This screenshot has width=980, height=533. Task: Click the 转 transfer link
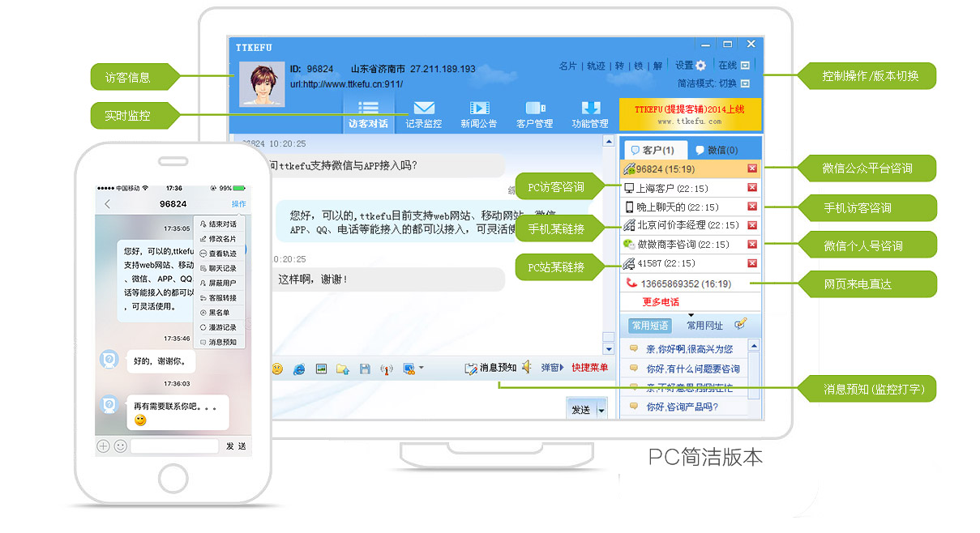[619, 66]
